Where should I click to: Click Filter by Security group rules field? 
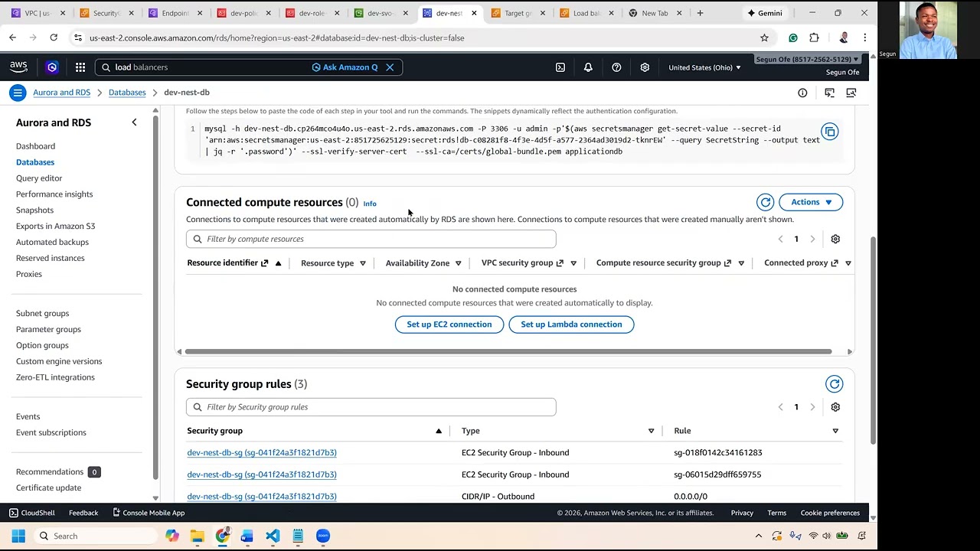(371, 407)
